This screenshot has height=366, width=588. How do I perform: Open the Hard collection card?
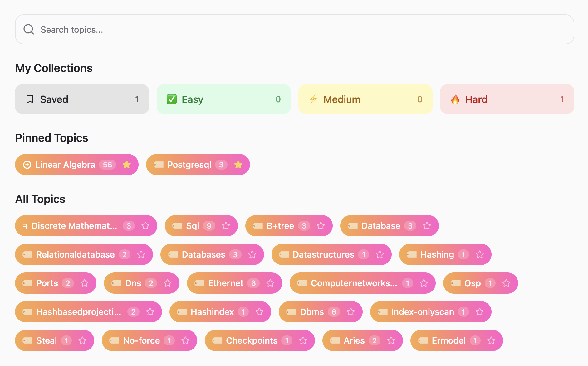pyautogui.click(x=507, y=99)
